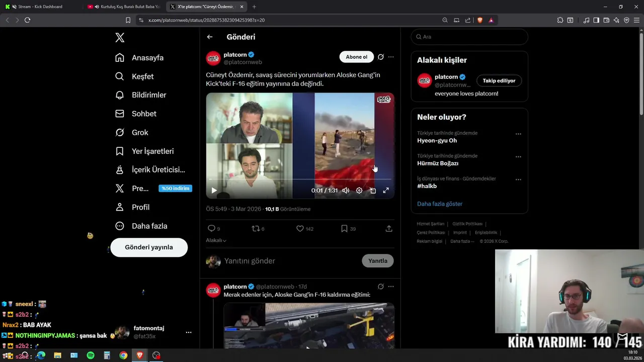Image resolution: width=644 pixels, height=362 pixels.
Task: Focus the Yanıtını gönder reply field
Action: click(291, 261)
